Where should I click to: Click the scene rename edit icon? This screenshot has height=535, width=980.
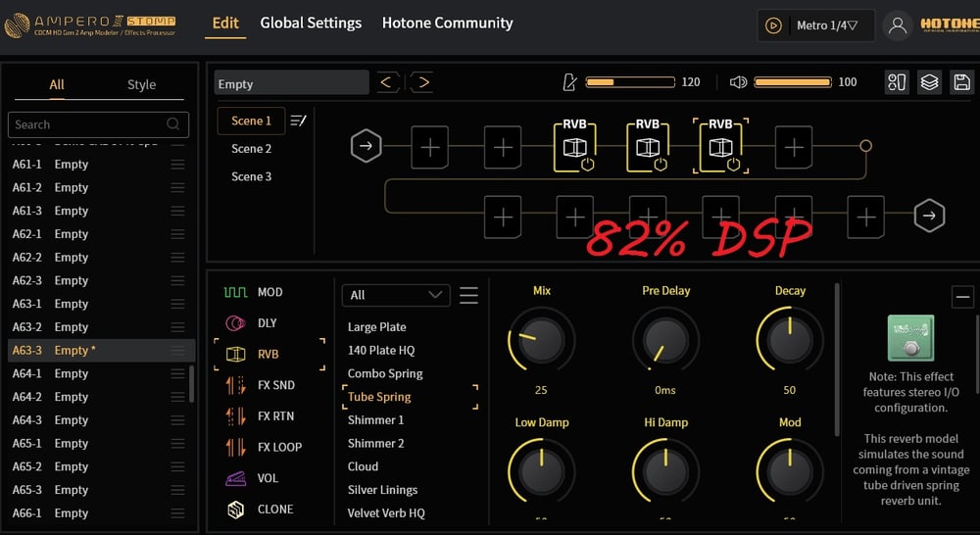298,121
